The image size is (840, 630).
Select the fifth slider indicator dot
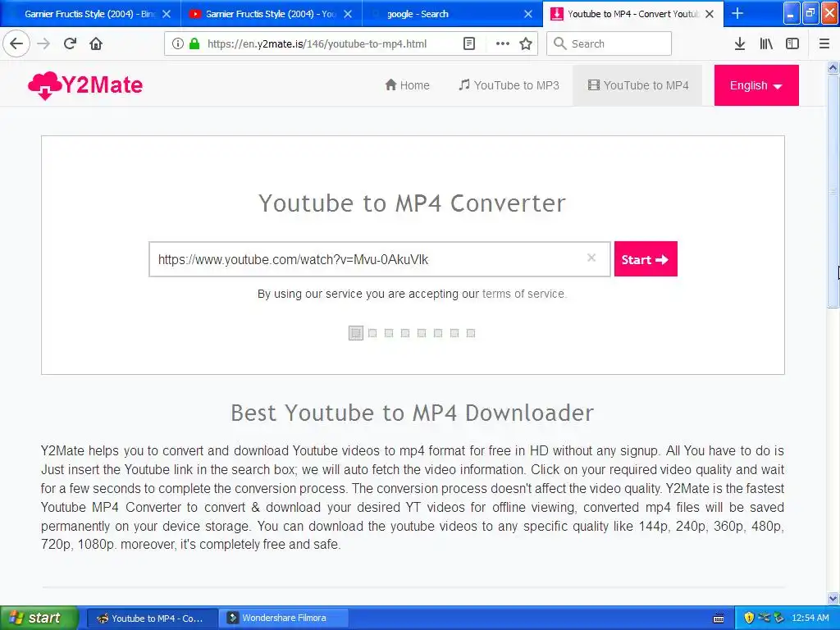(x=422, y=333)
